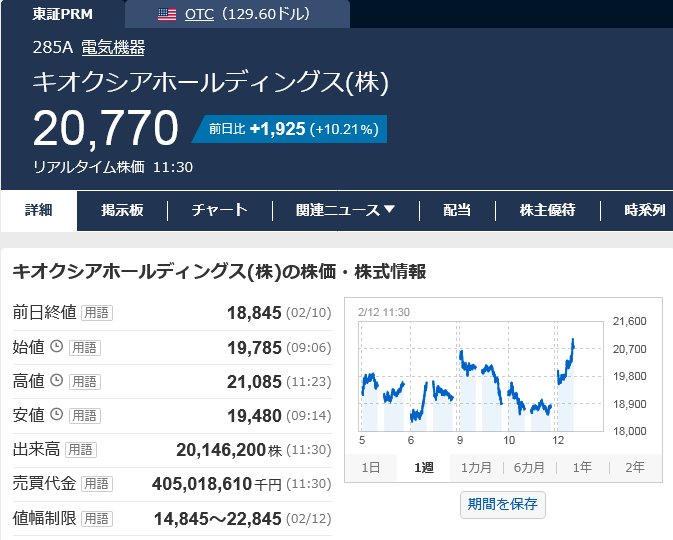Click the clock icon beside 高値
This screenshot has height=540, width=673.
point(57,381)
